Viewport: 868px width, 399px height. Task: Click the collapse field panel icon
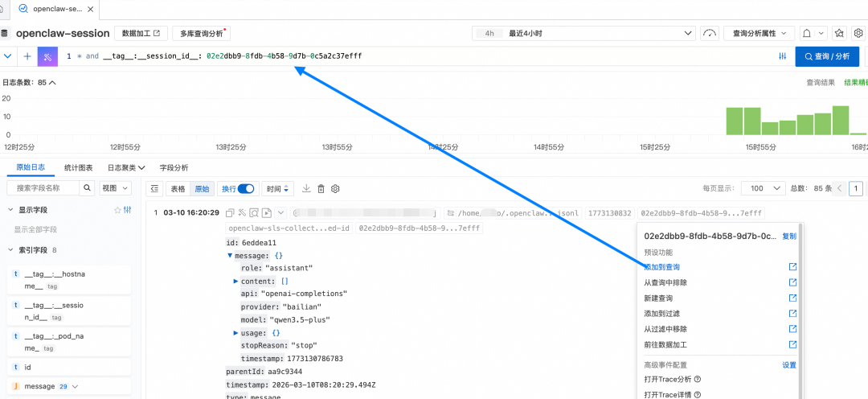(154, 189)
